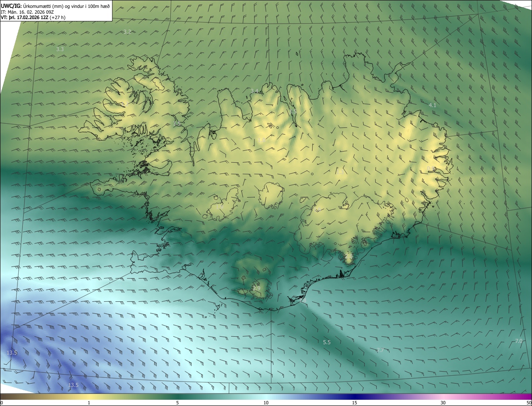Click the 3.4 value label on the map
The width and height of the screenshot is (532, 406).
[x=254, y=91]
